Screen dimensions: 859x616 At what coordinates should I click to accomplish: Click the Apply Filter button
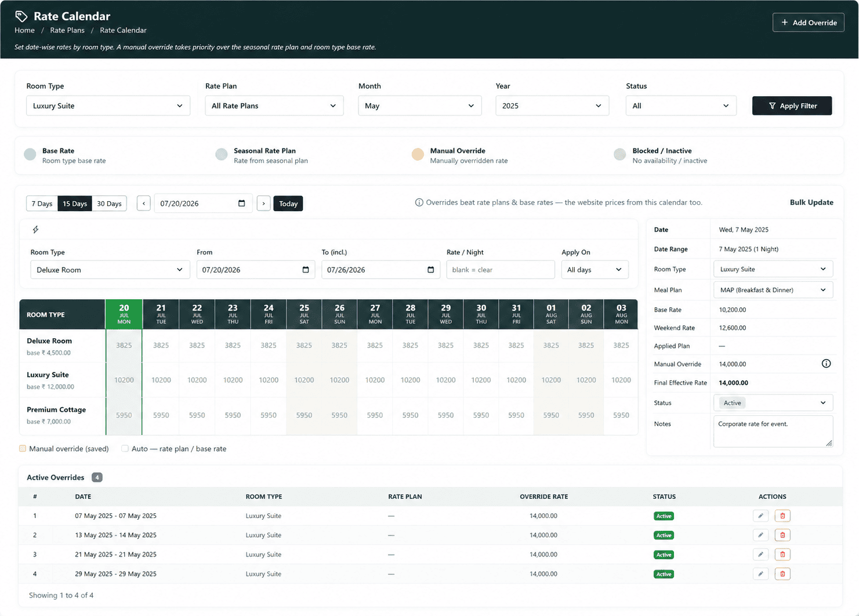792,106
